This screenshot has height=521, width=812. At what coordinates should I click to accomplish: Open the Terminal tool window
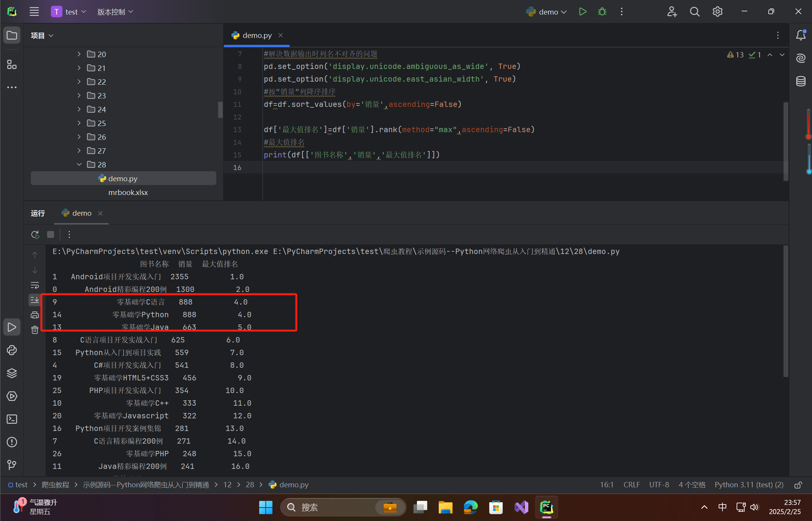(12, 419)
